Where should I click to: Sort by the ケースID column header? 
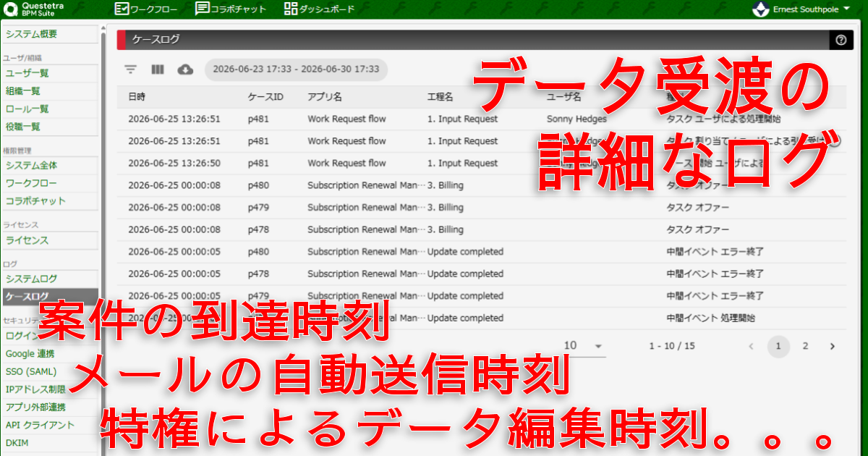click(265, 96)
